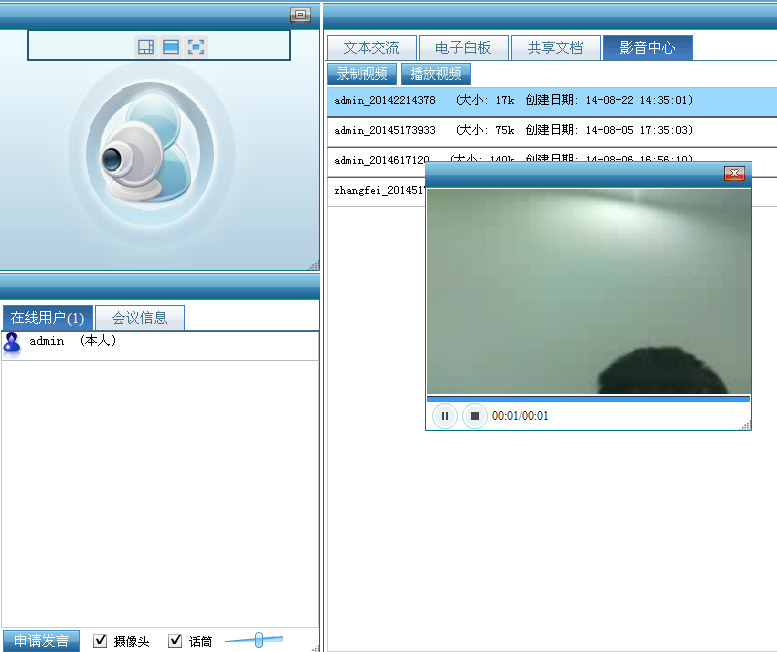
Task: Click the 申请发言 button
Action: coord(41,641)
